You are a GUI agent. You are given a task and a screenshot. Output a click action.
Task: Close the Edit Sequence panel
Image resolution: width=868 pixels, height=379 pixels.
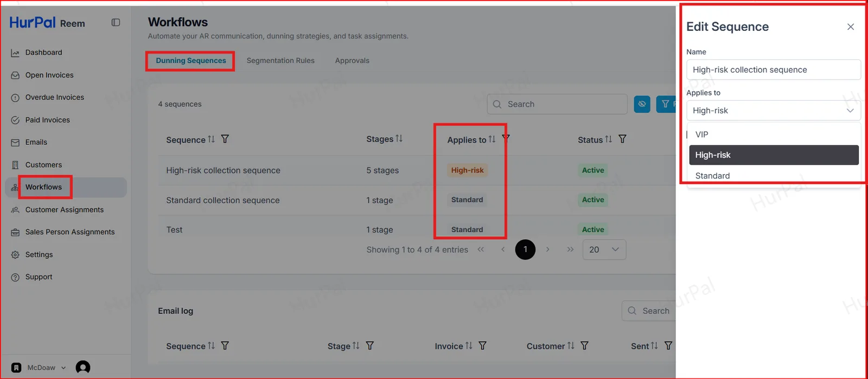851,27
